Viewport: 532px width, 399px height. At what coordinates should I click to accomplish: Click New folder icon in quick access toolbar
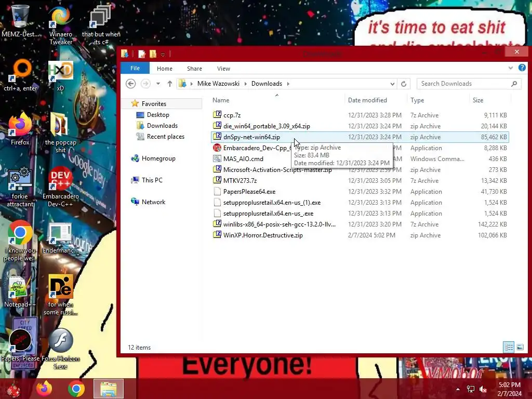[153, 54]
